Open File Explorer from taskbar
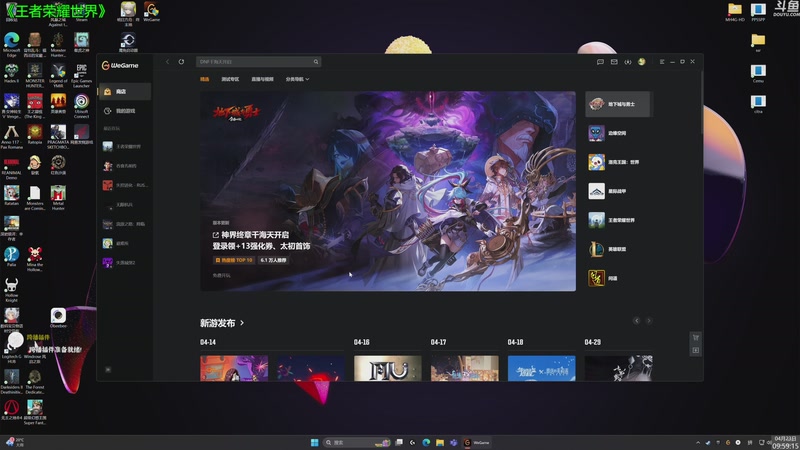Viewport: 800px width, 450px height. click(440, 442)
